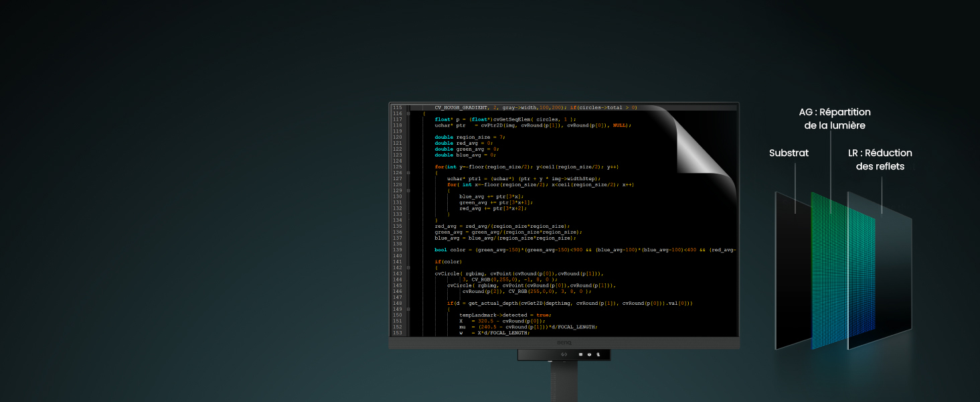This screenshot has height=402, width=980.
Task: Collapse the code block at line 116
Action: [x=408, y=113]
